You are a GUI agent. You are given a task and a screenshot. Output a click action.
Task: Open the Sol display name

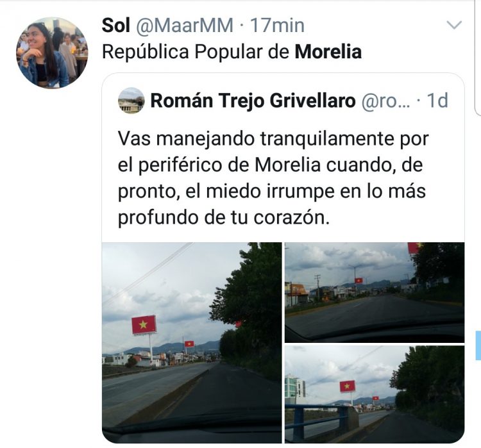(x=116, y=25)
